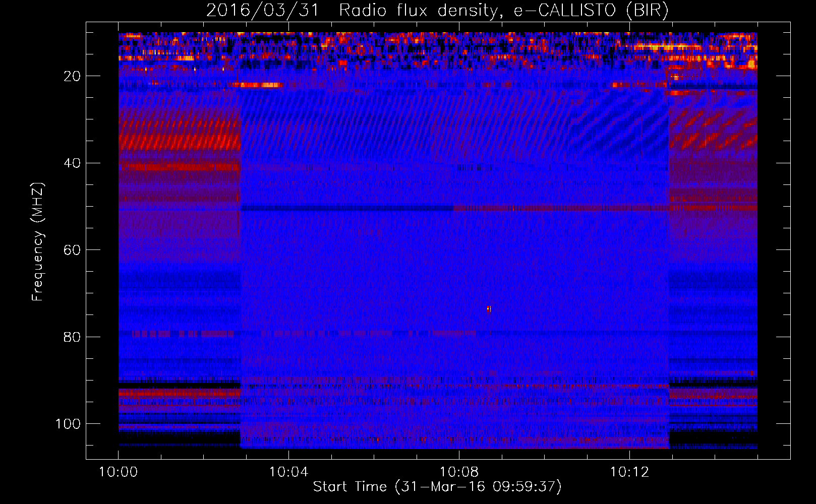This screenshot has width=816, height=504.
Task: Click the 'Frequency (MHZ)' y-axis label
Action: 38,241
